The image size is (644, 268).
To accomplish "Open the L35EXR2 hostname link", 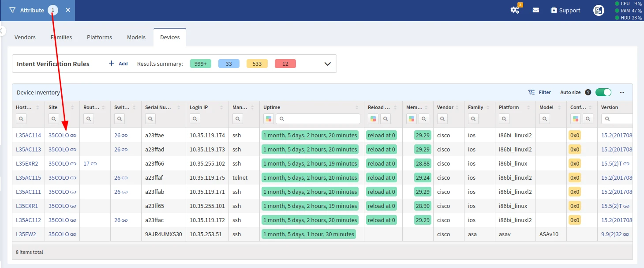I will (x=27, y=163).
